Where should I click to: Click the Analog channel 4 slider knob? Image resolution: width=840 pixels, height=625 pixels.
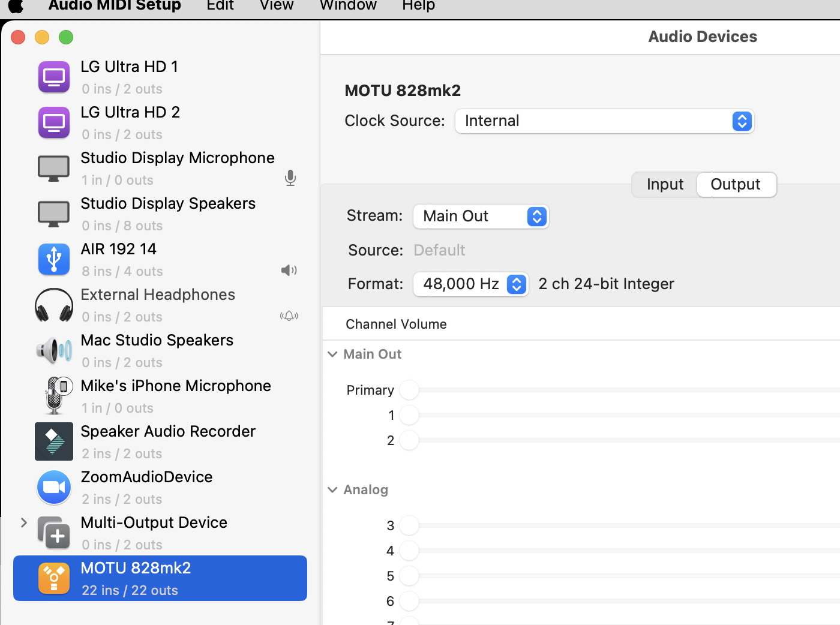pyautogui.click(x=409, y=551)
